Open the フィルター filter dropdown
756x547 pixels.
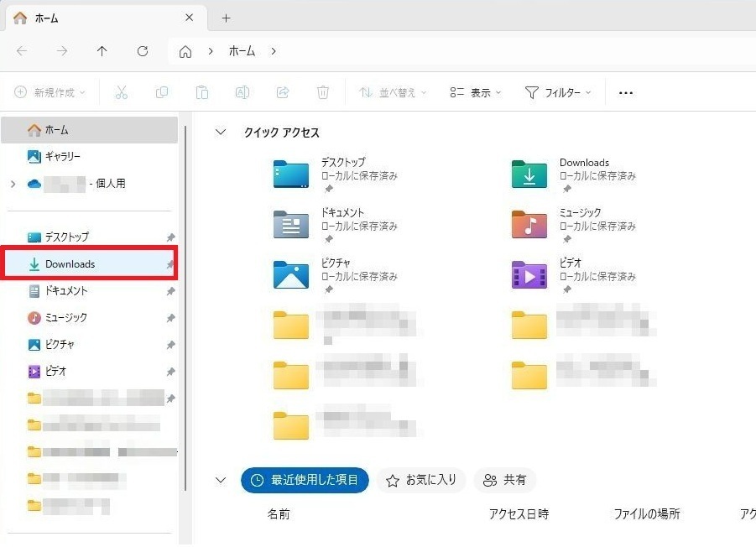[558, 93]
